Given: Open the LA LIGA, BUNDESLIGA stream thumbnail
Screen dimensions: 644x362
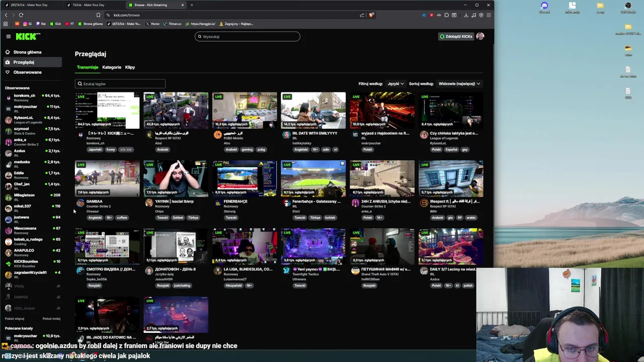Looking at the screenshot, I should click(245, 246).
